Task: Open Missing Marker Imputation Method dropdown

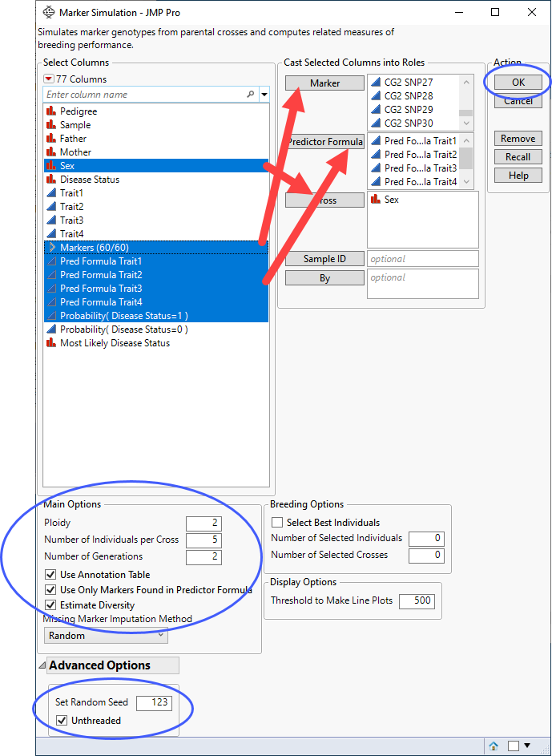Action: (x=106, y=636)
